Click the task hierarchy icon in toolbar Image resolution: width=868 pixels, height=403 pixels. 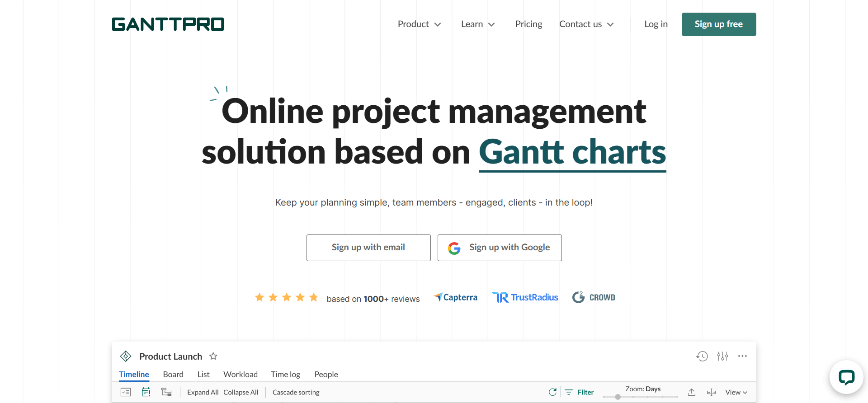click(x=166, y=392)
